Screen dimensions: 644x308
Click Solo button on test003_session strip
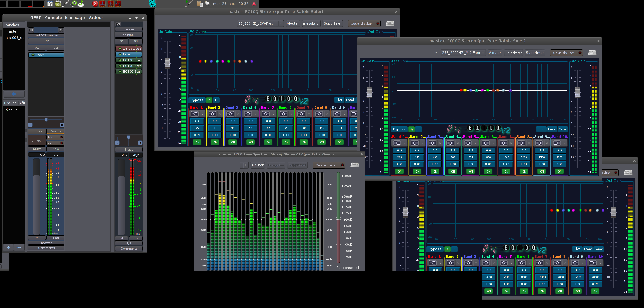[x=55, y=149]
